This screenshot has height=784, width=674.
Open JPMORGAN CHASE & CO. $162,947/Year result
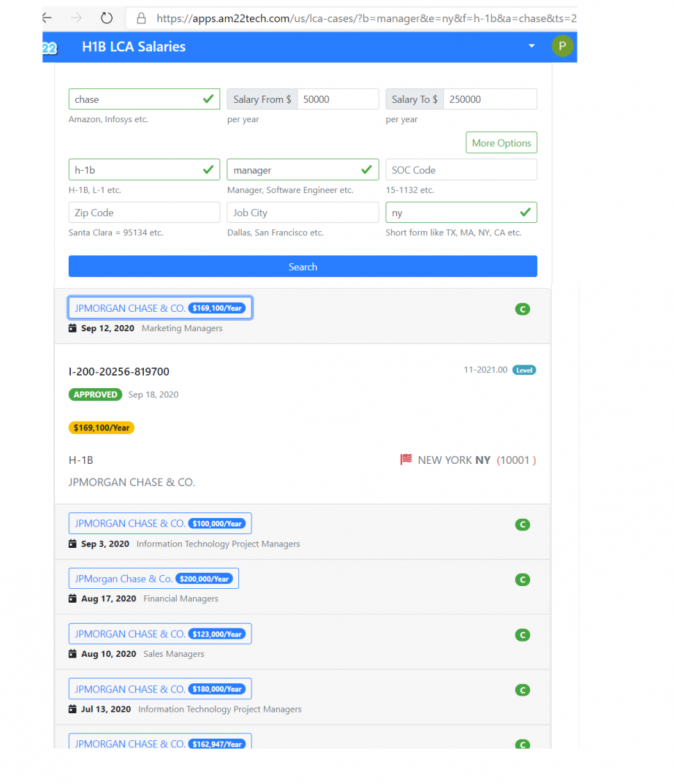coord(160,742)
